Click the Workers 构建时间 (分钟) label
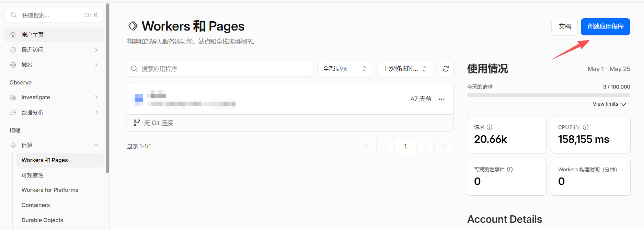 point(588,170)
